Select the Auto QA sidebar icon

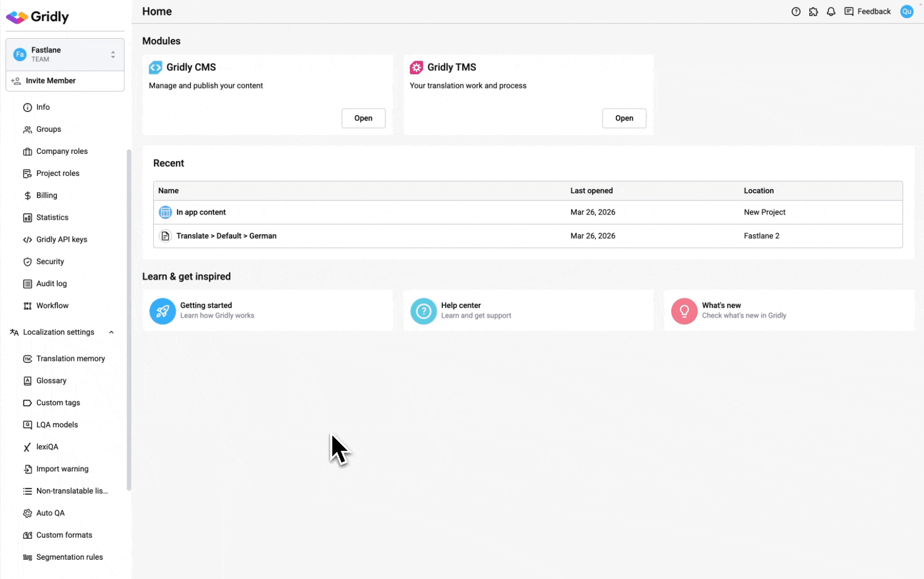click(27, 513)
